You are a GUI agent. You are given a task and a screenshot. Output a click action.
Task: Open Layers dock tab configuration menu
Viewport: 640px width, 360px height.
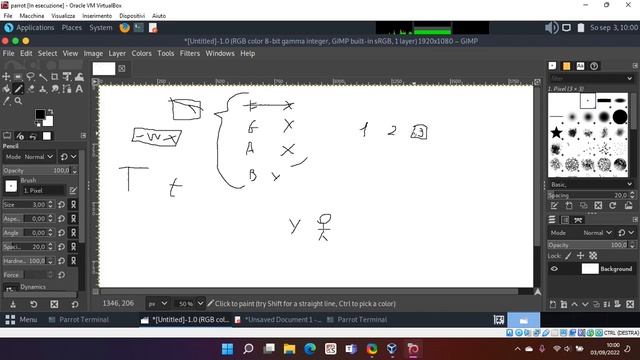[635, 220]
